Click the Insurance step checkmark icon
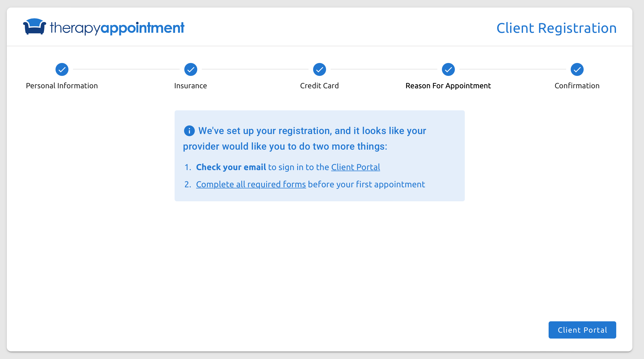This screenshot has width=644, height=359. pos(191,69)
